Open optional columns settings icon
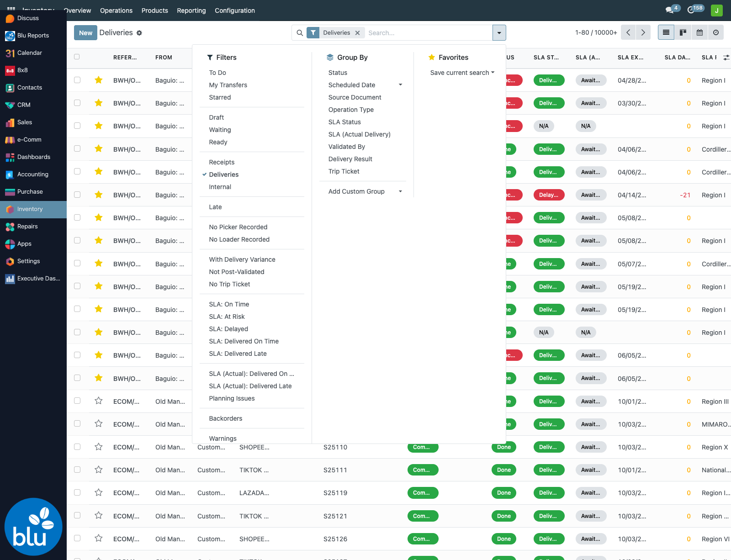 pos(726,58)
